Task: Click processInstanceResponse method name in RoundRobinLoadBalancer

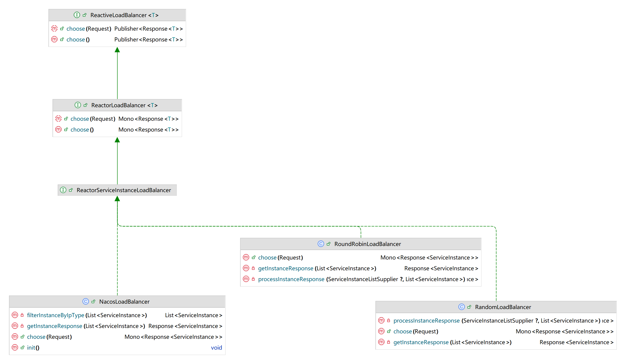Action: point(291,279)
